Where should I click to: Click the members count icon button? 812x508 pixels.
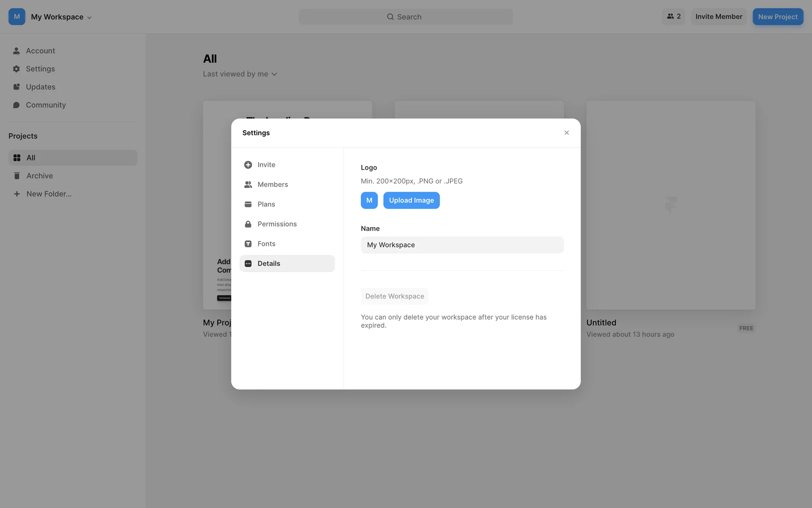click(673, 17)
